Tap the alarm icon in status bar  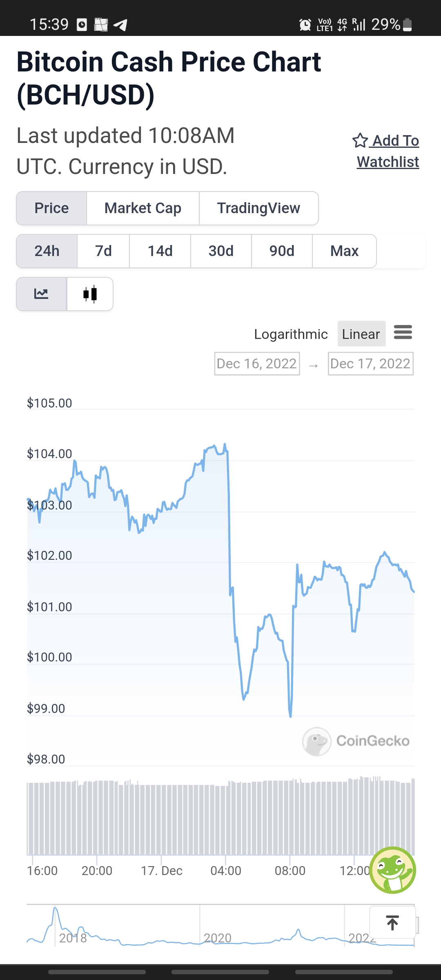305,25
